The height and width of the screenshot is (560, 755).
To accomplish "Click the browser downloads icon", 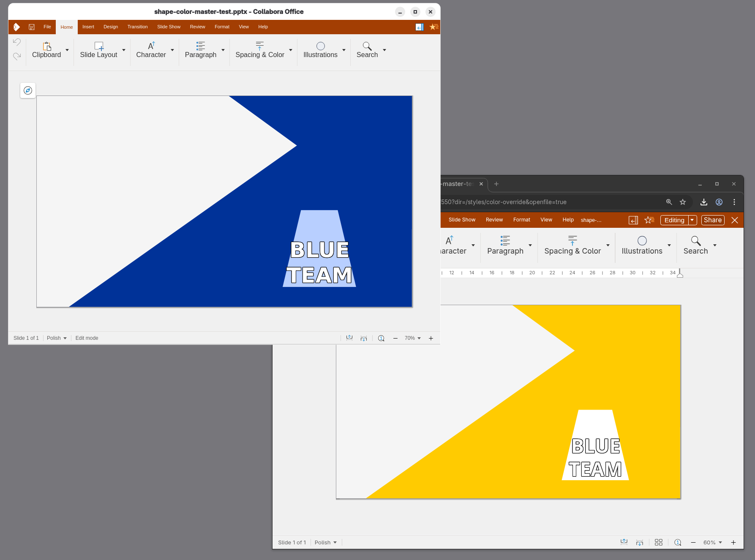I will [x=704, y=202].
